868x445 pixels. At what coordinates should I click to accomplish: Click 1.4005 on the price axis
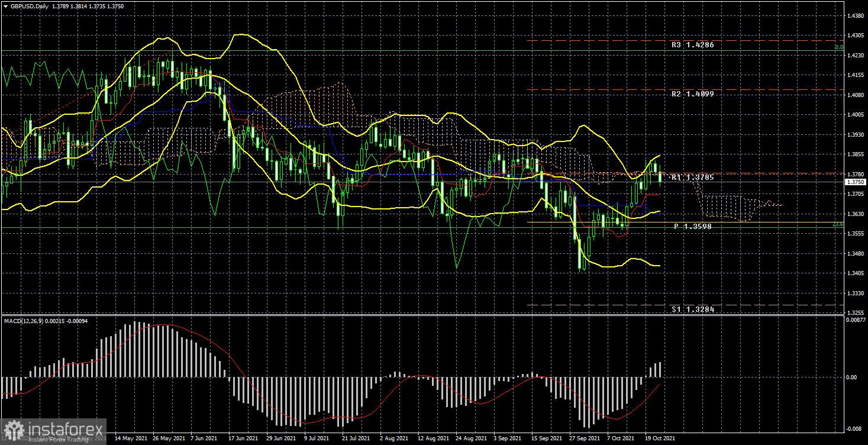click(x=856, y=115)
